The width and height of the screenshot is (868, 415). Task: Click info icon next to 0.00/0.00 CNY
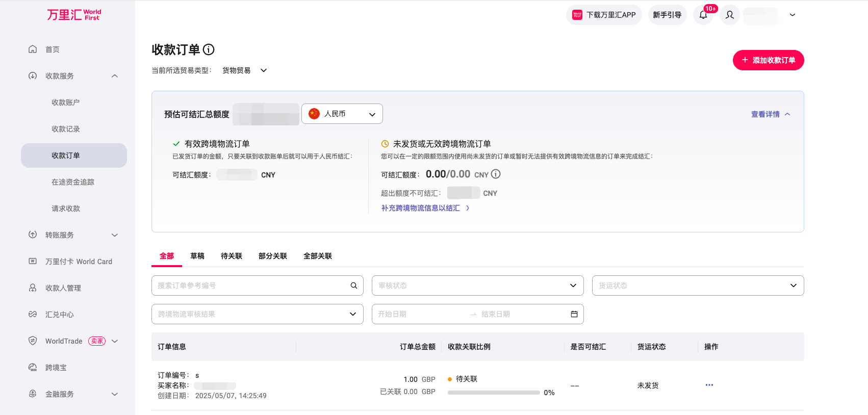496,174
